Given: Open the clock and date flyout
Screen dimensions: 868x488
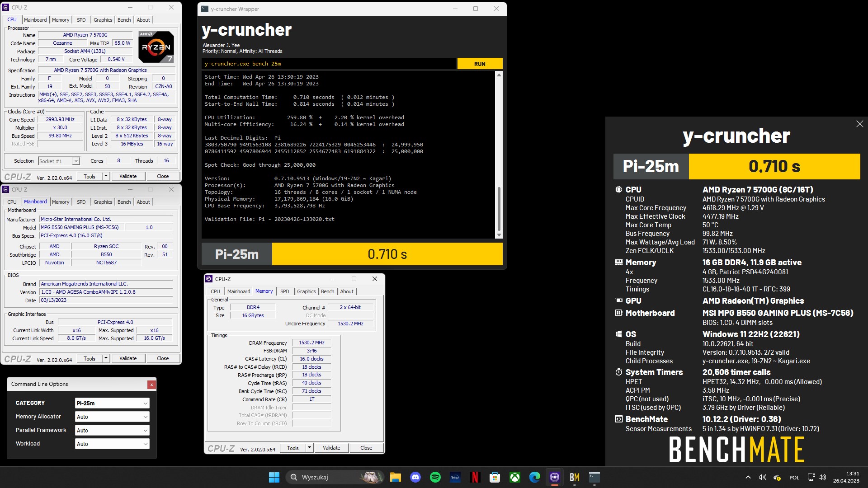Looking at the screenshot, I should [x=846, y=477].
